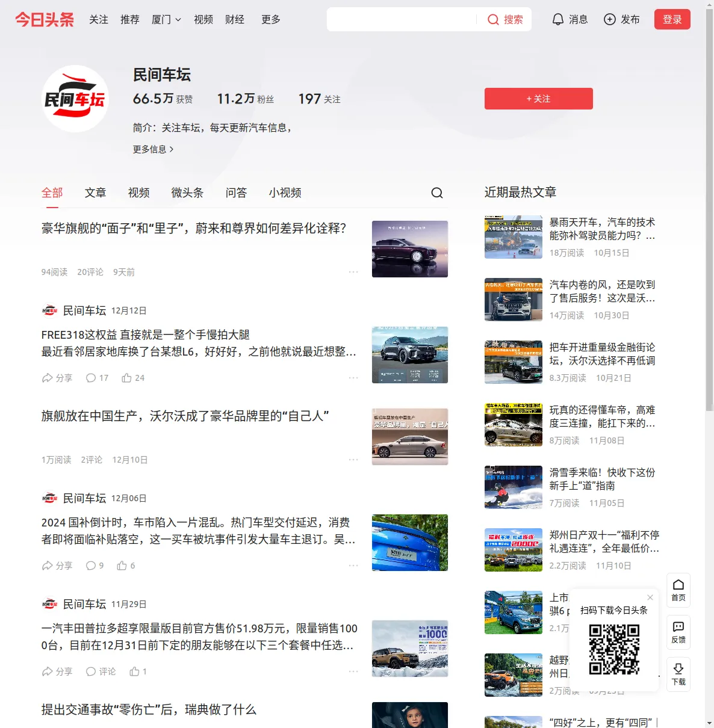The width and height of the screenshot is (714, 728).
Task: Open hot article 暴雨天开车
Action: coord(603,229)
